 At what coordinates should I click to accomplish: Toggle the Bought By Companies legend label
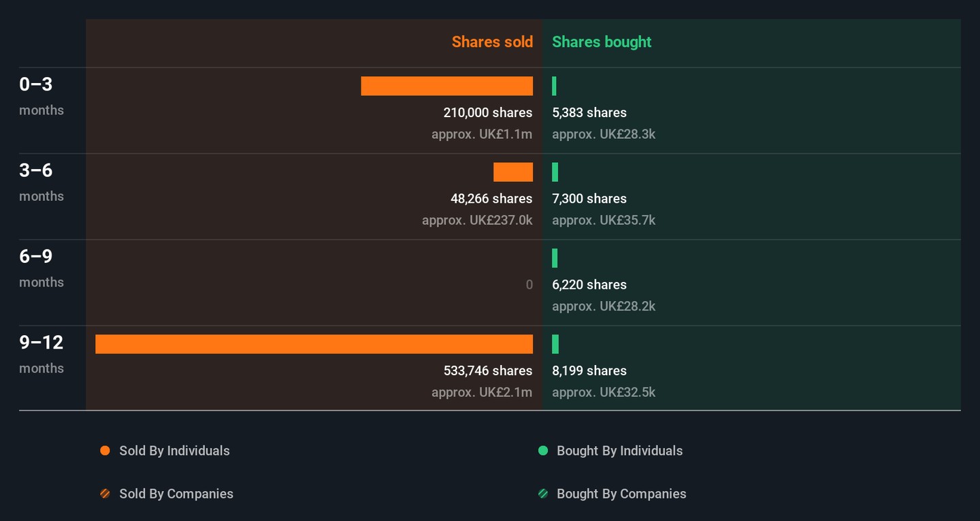621,494
